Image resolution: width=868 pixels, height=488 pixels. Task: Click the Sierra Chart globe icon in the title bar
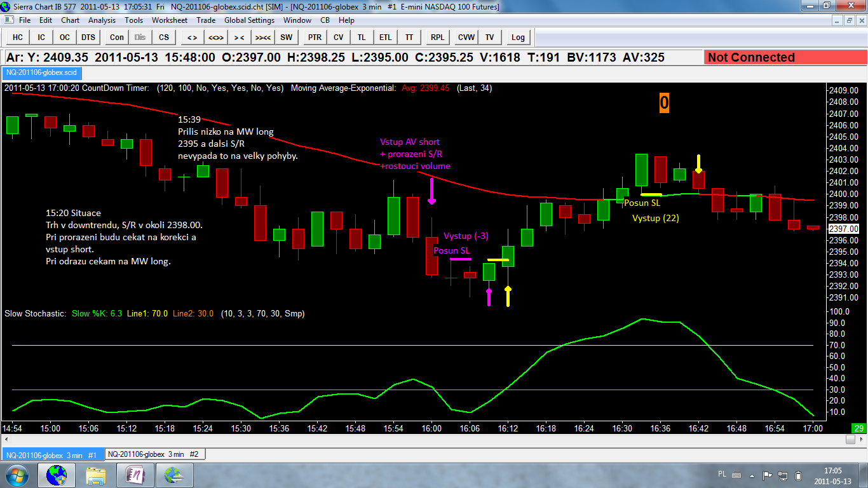(6, 6)
